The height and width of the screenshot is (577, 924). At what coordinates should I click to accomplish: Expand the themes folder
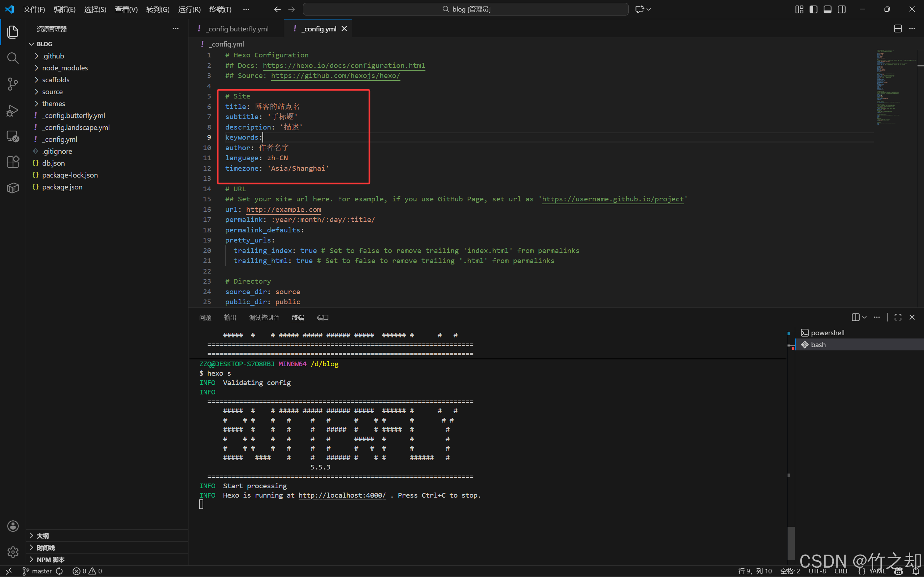point(53,104)
